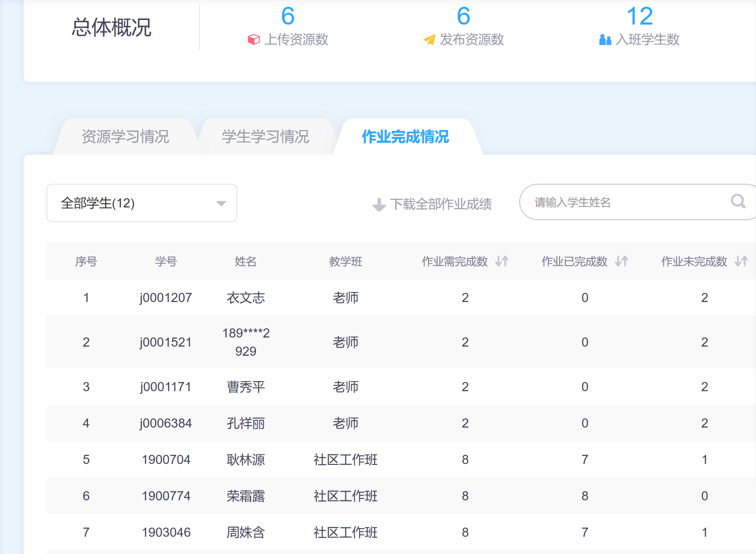
Task: Click the 姓名 column header
Action: pyautogui.click(x=245, y=262)
